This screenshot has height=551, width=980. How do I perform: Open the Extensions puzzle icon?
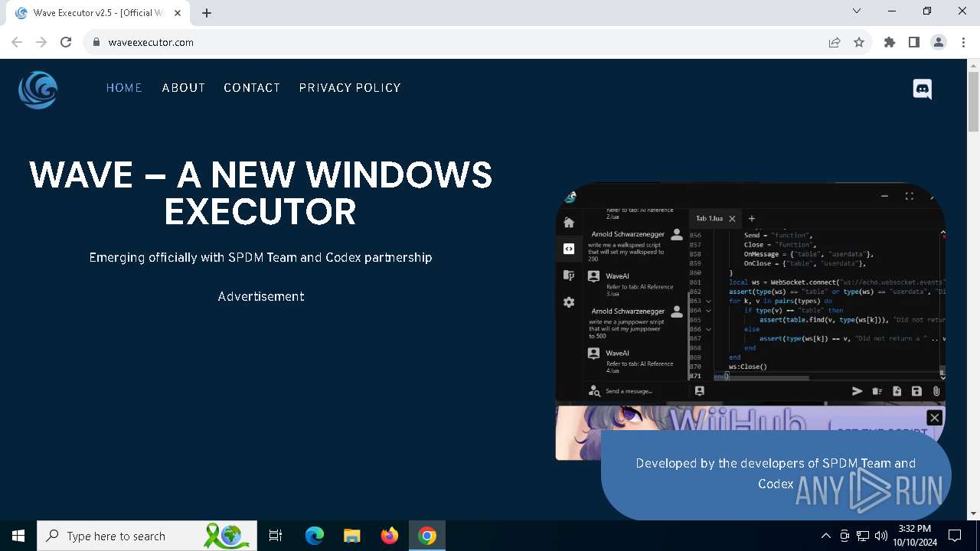890,43
